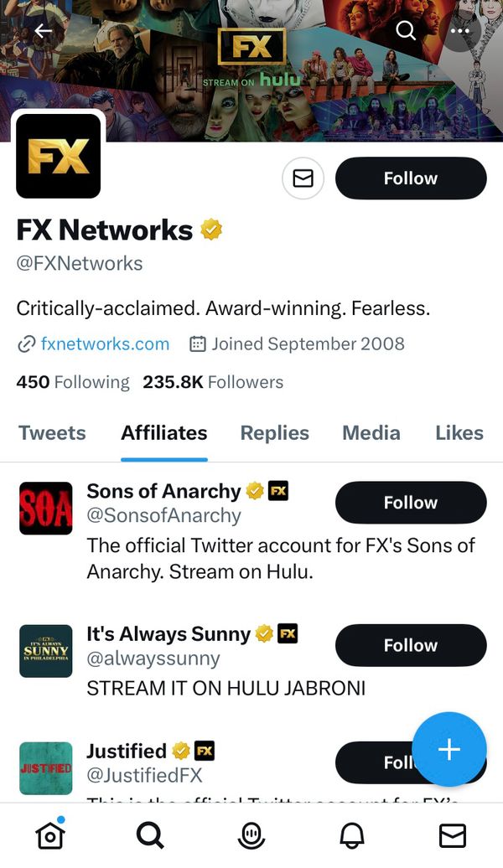Follow the FX Networks account
The height and width of the screenshot is (868, 503).
411,178
